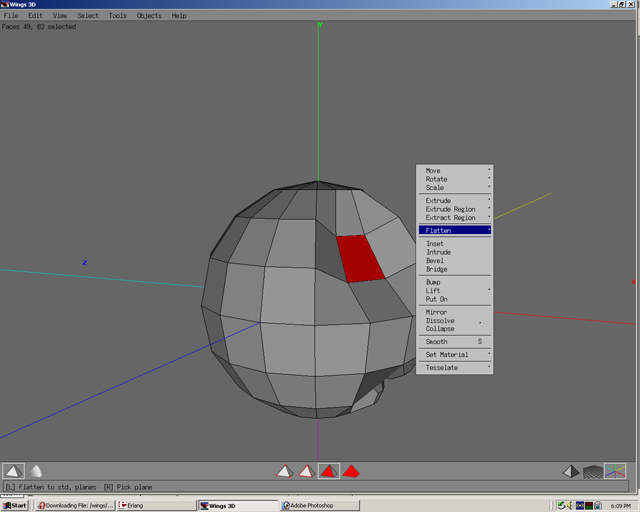Open the Tools menu in menu bar
The width and height of the screenshot is (640, 512).
click(118, 16)
